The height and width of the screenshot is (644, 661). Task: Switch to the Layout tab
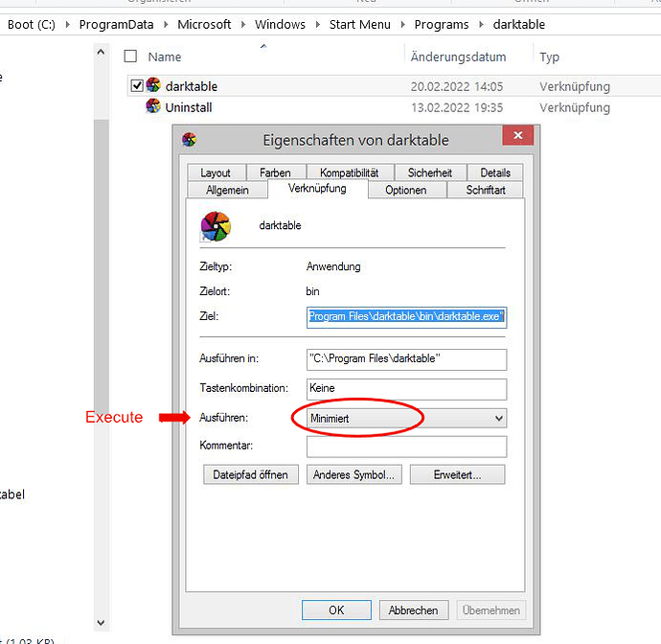(216, 172)
